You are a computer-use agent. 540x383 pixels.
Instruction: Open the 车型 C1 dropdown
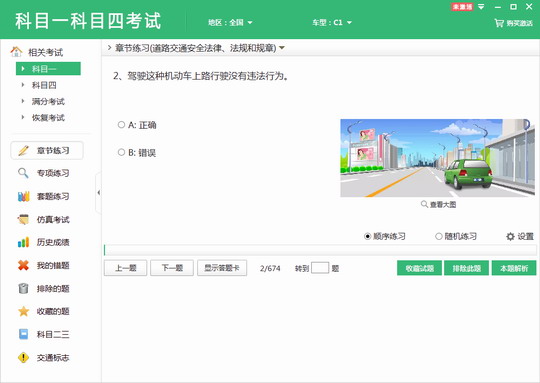pyautogui.click(x=332, y=22)
